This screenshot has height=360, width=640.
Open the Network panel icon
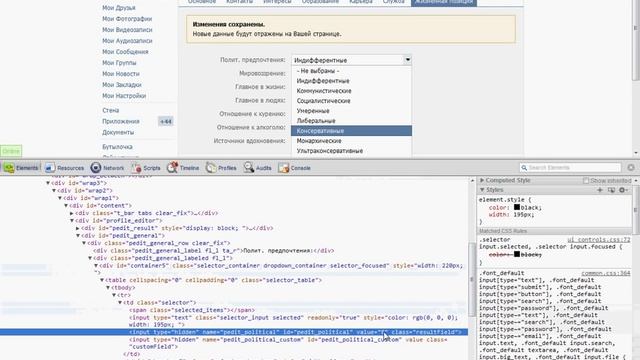[96, 168]
